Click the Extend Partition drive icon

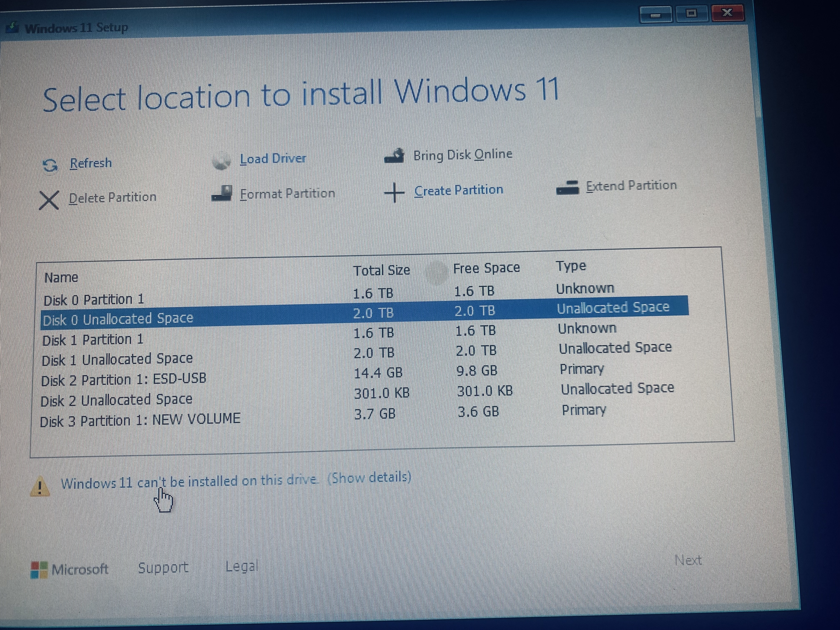567,187
